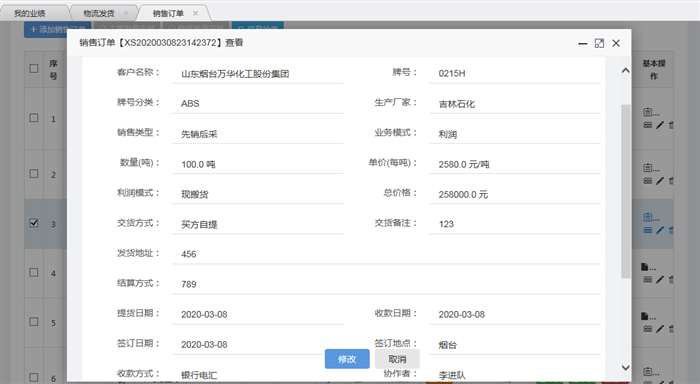The height and width of the screenshot is (384, 700).
Task: Toggle the select-all checkbox in table header
Action: coord(34,68)
